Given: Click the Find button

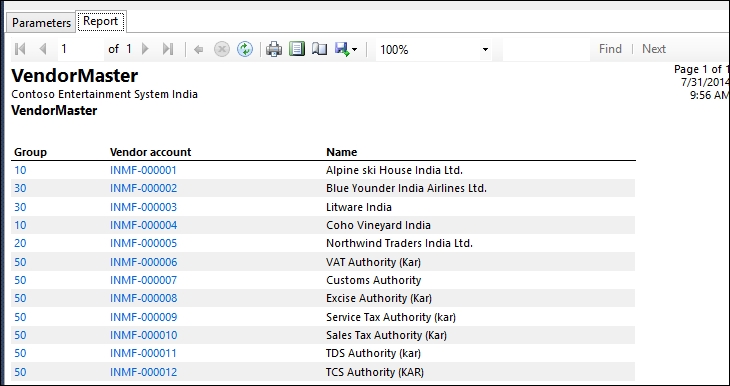Looking at the screenshot, I should 610,49.
